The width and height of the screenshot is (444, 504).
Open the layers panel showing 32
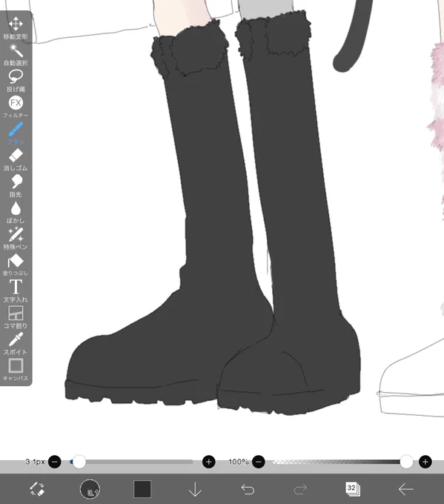(x=353, y=489)
